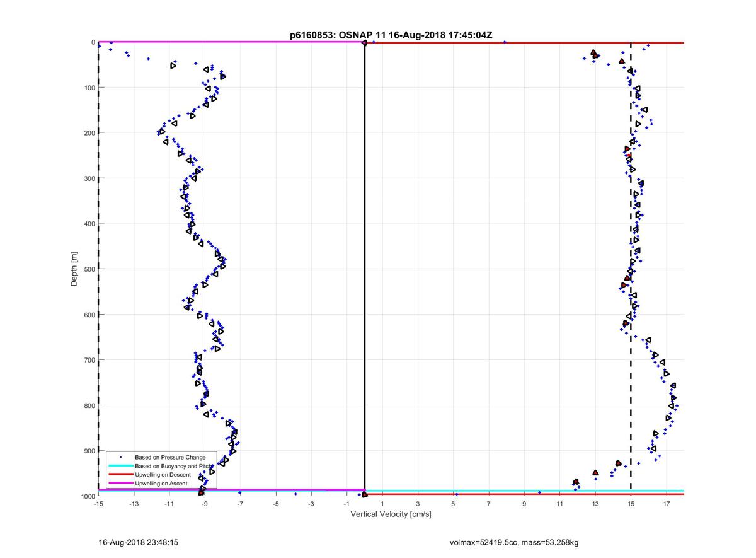Click the magenta line swatch in legend

point(120,484)
